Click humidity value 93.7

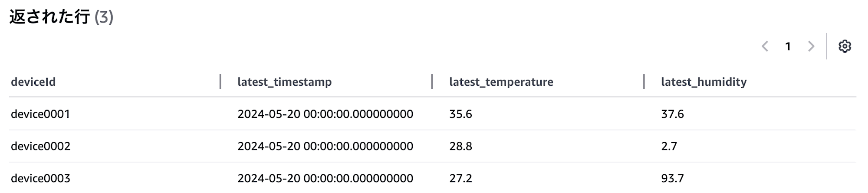(x=672, y=178)
